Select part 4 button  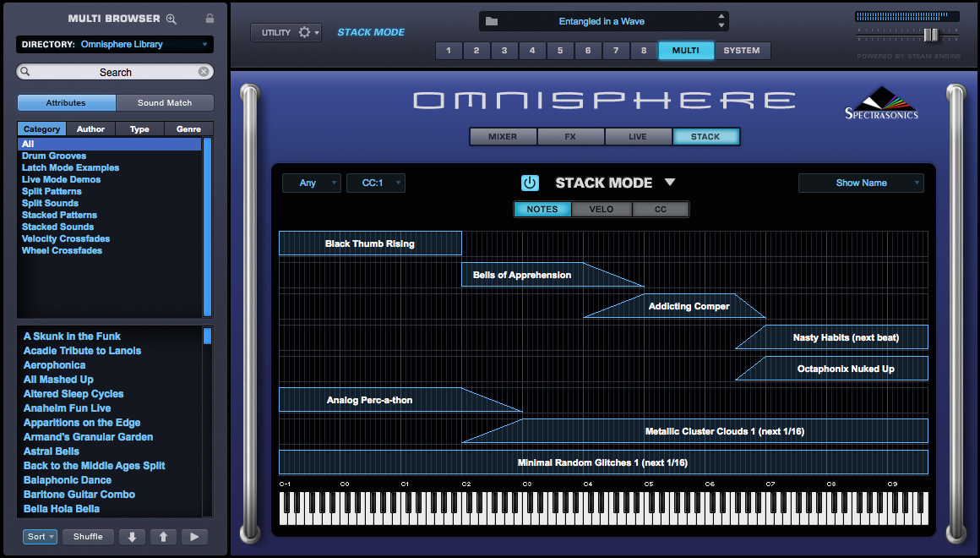point(532,51)
